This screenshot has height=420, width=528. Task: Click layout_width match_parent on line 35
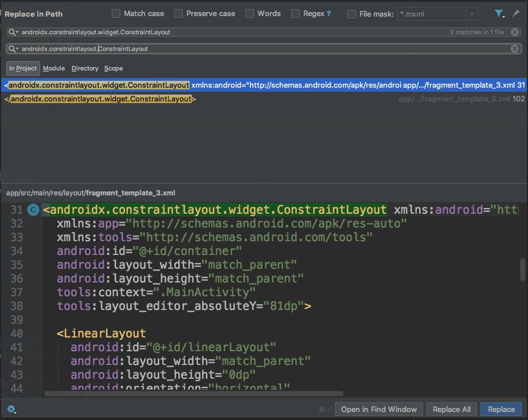[177, 265]
